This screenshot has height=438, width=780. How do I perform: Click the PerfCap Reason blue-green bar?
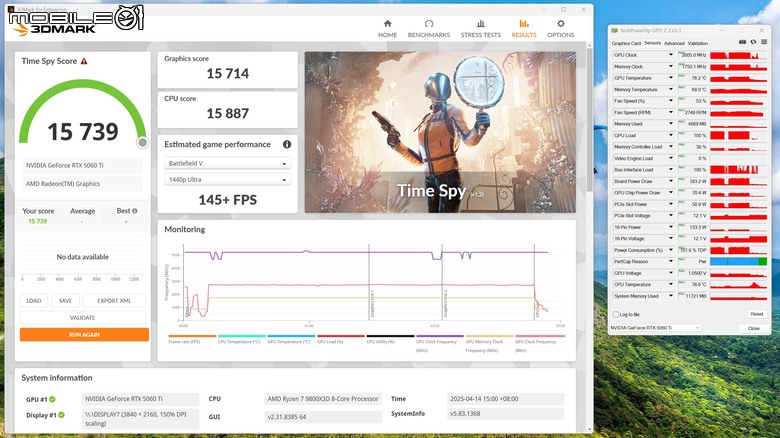(738, 261)
